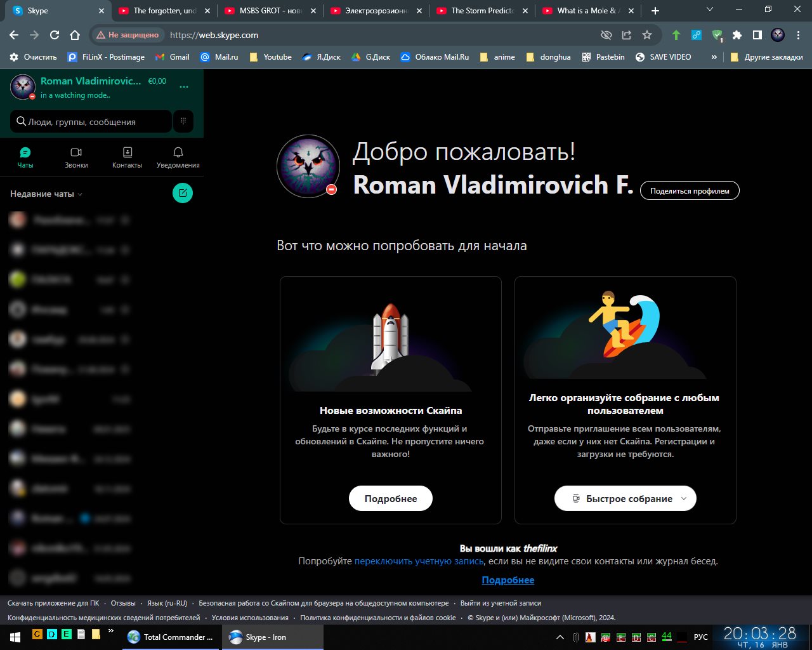Click the Поделиться профилем button
This screenshot has width=812, height=650.
click(690, 190)
